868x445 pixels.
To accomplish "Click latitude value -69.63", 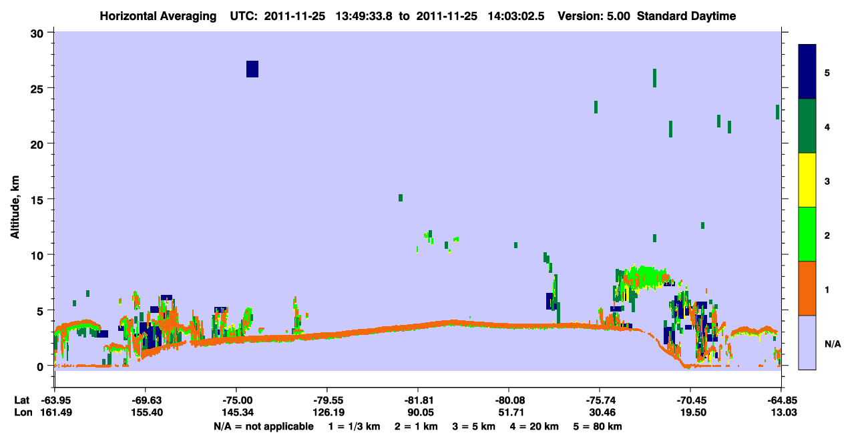I will pyautogui.click(x=146, y=400).
